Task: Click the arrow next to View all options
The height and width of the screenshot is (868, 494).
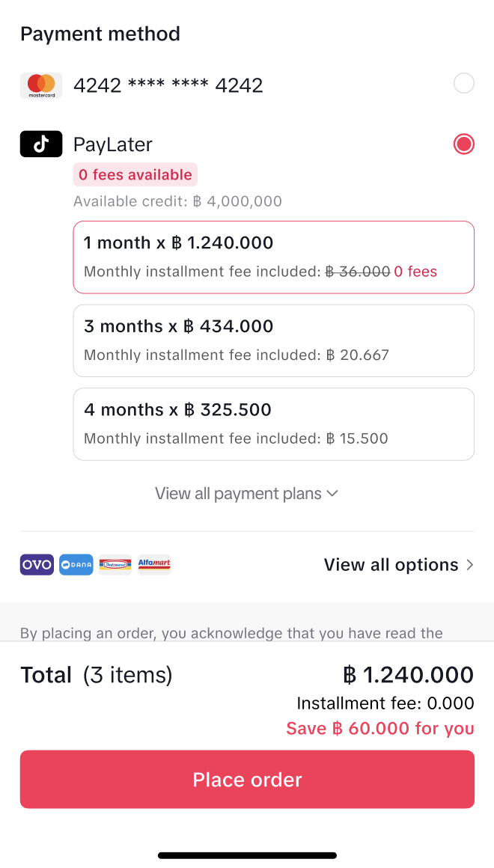Action: click(x=470, y=565)
